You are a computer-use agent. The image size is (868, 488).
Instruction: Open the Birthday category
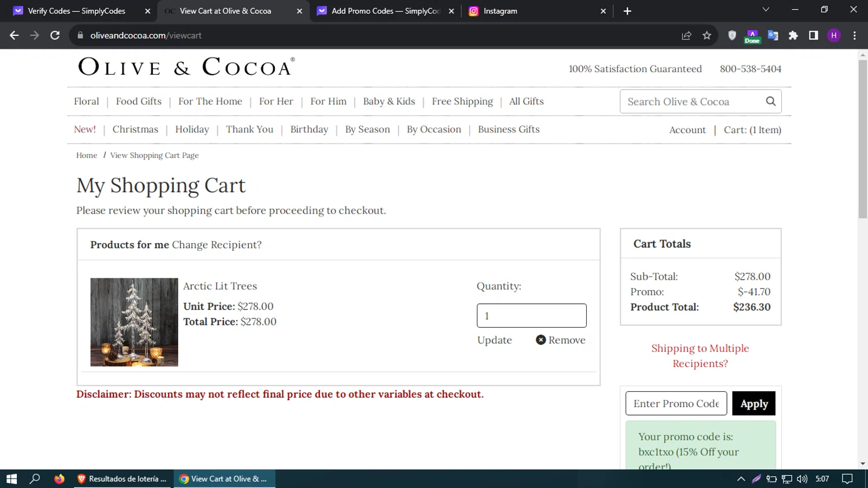click(x=309, y=129)
